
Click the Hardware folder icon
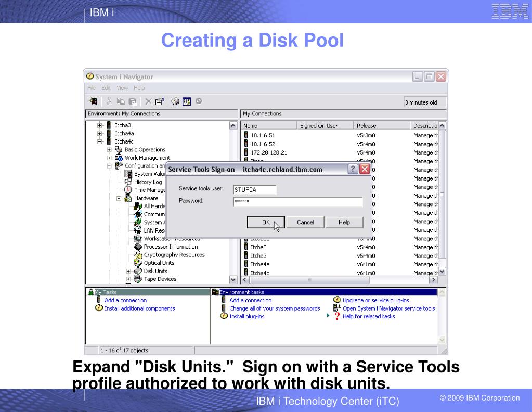128,198
